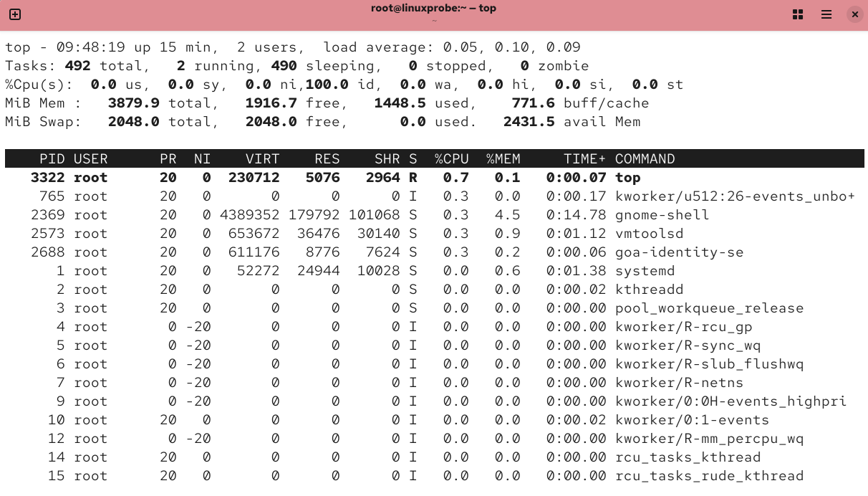This screenshot has width=868, height=496.
Task: Click the TIME+ column header
Action: (x=584, y=159)
